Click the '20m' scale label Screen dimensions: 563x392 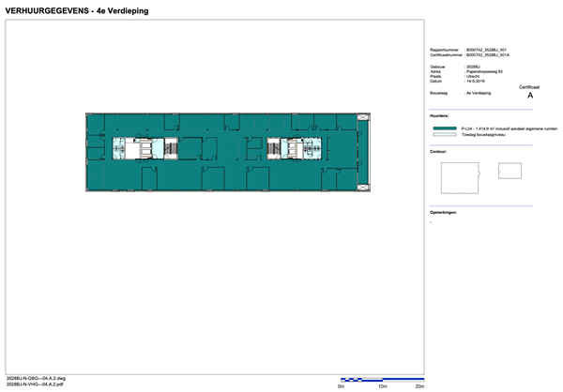click(419, 386)
